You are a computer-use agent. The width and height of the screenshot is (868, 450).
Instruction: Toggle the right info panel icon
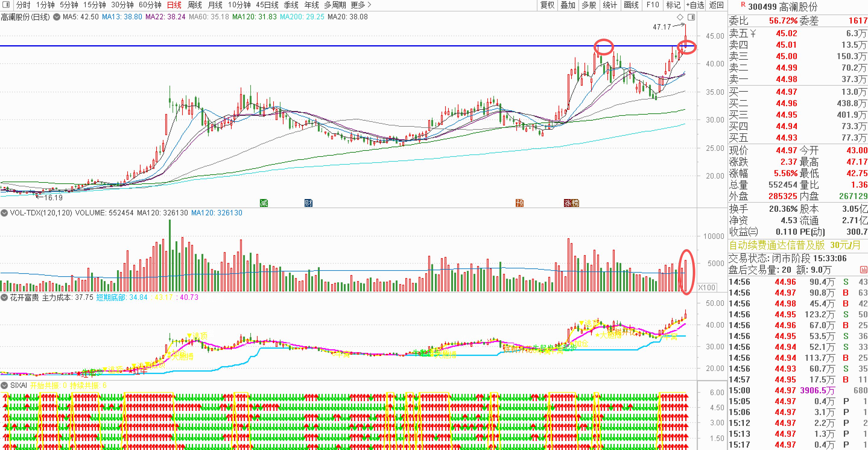coord(691,17)
